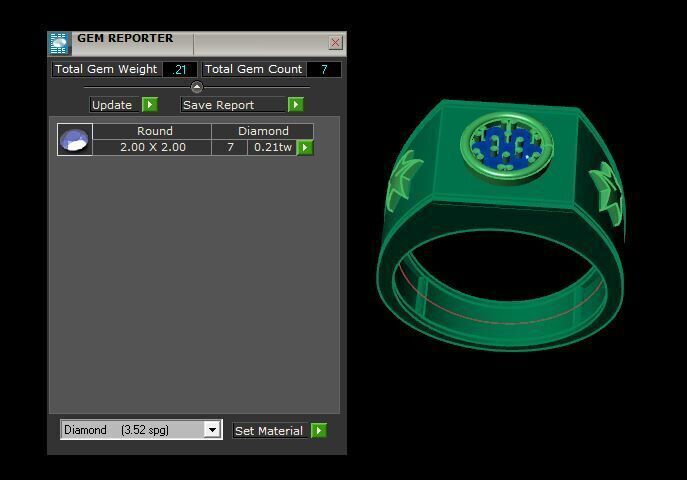Click the Gem Reporter panel icon
Viewport: 687px width, 480px height.
[59, 43]
